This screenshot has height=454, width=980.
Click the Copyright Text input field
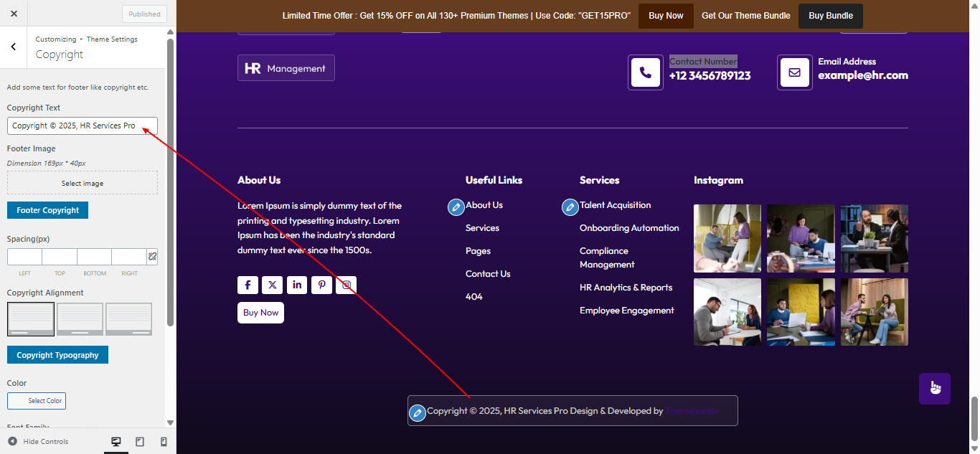82,125
